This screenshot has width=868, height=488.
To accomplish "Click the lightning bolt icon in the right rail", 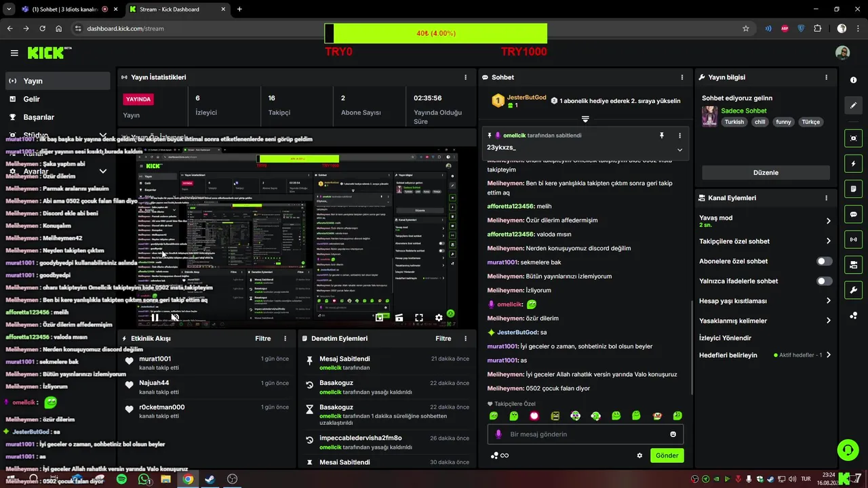I will (853, 163).
